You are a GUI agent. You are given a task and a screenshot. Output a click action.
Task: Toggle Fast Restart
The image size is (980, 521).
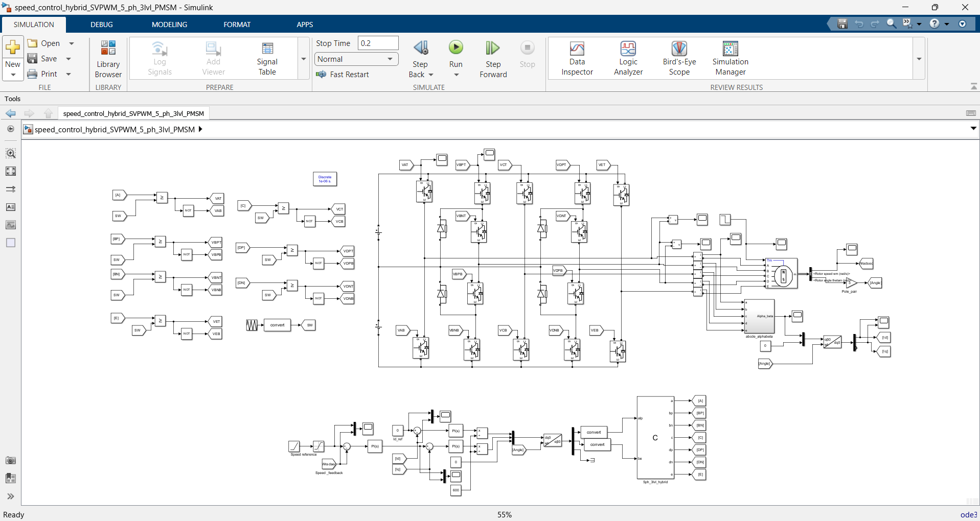(343, 75)
